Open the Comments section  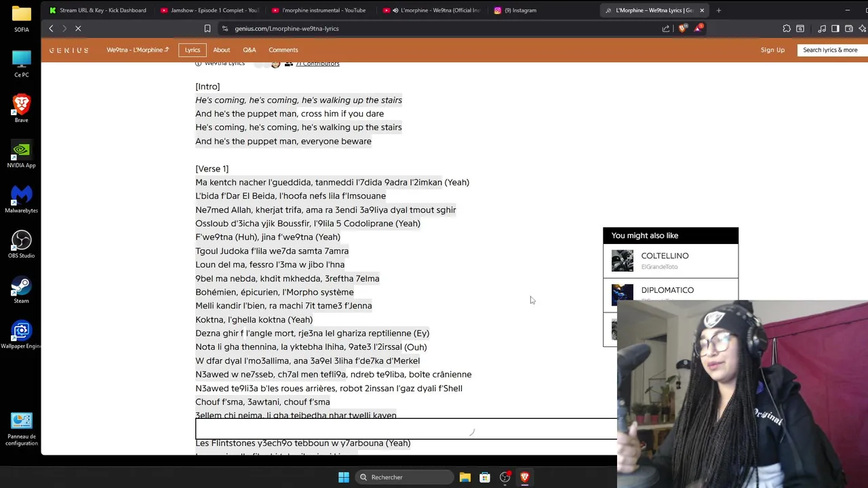point(283,49)
